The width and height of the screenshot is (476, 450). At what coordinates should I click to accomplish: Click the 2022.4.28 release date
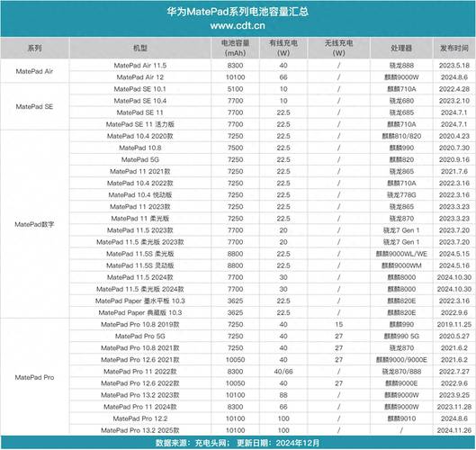pyautogui.click(x=454, y=89)
